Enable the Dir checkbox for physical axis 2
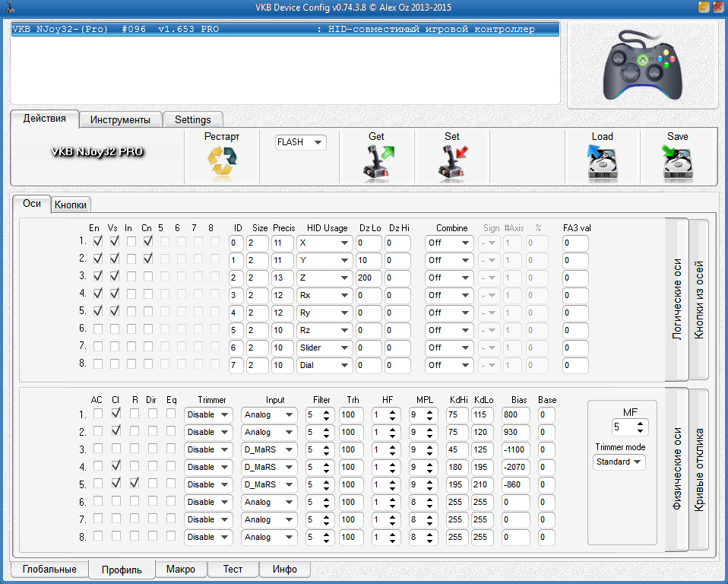The width and height of the screenshot is (728, 584). coord(152,430)
